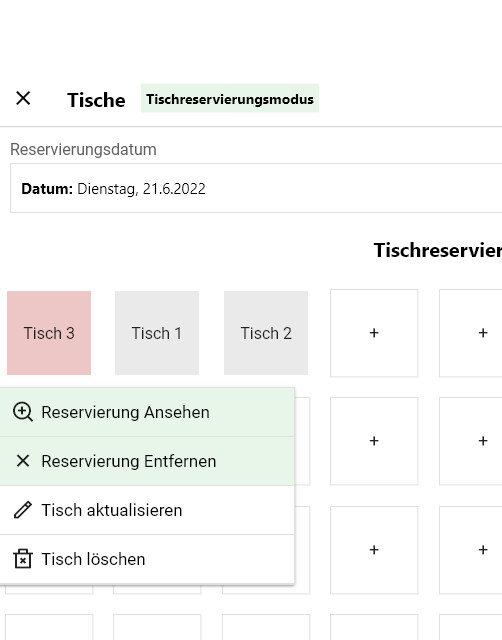
Task: Click the empty tile in the bottom-left corner
Action: [49, 627]
